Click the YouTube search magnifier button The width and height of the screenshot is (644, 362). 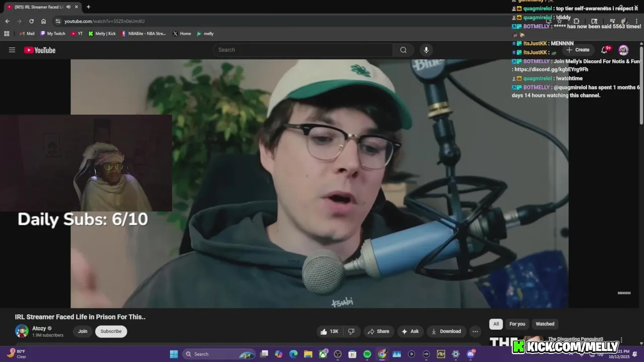click(x=404, y=50)
